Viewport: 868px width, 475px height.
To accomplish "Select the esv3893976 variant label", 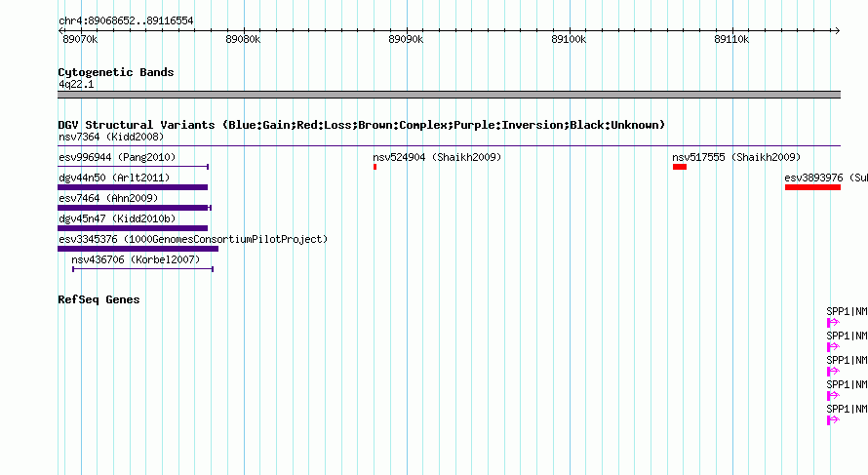I will point(826,178).
